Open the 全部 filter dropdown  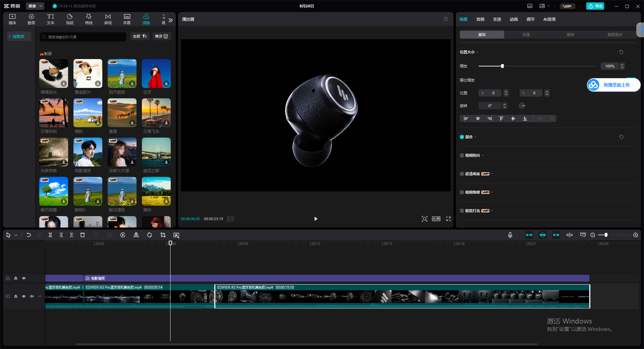tap(140, 36)
